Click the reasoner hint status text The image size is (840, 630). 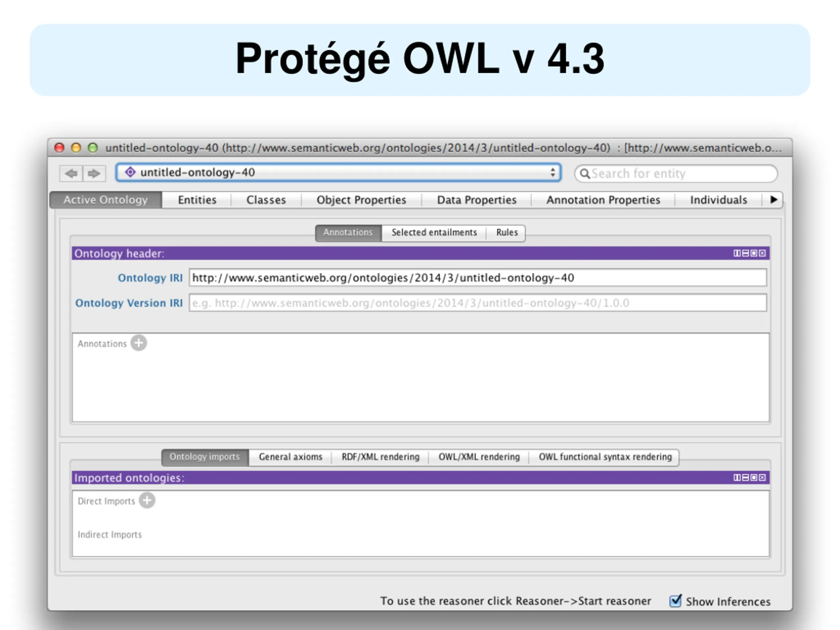tap(516, 601)
